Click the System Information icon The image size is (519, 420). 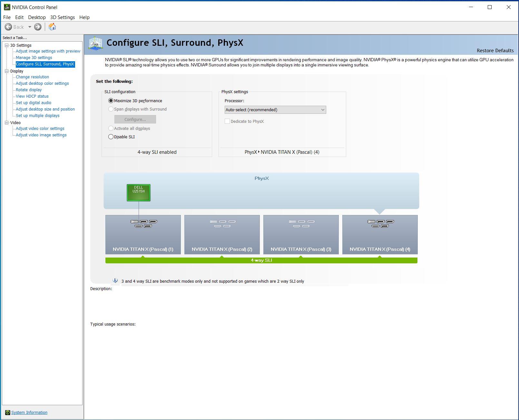(7, 413)
